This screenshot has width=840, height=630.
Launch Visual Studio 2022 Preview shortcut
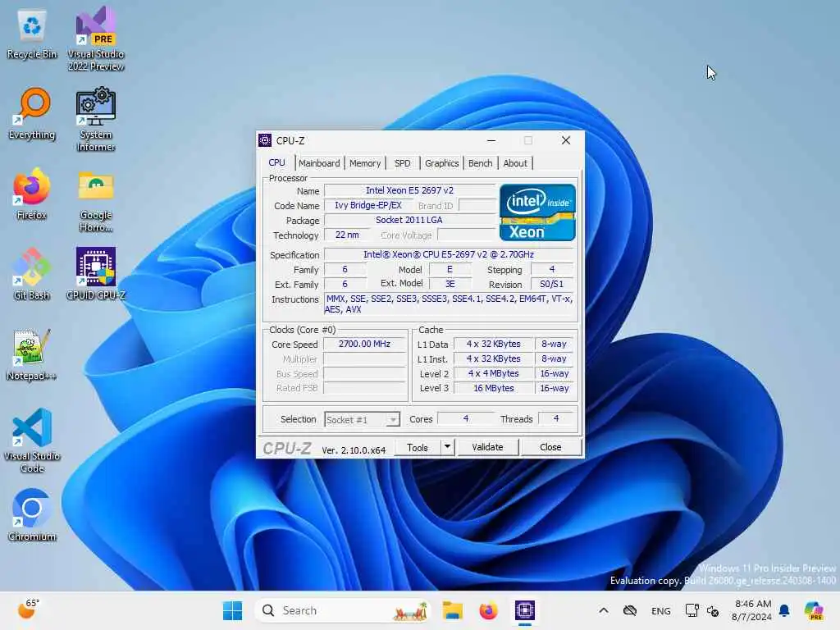point(96,39)
